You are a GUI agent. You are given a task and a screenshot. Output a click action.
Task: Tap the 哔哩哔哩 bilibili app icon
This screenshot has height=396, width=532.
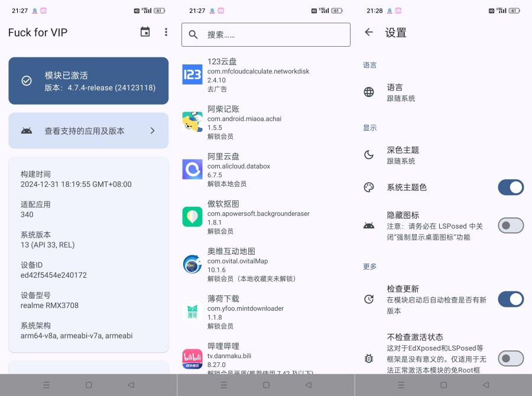tap(192, 359)
